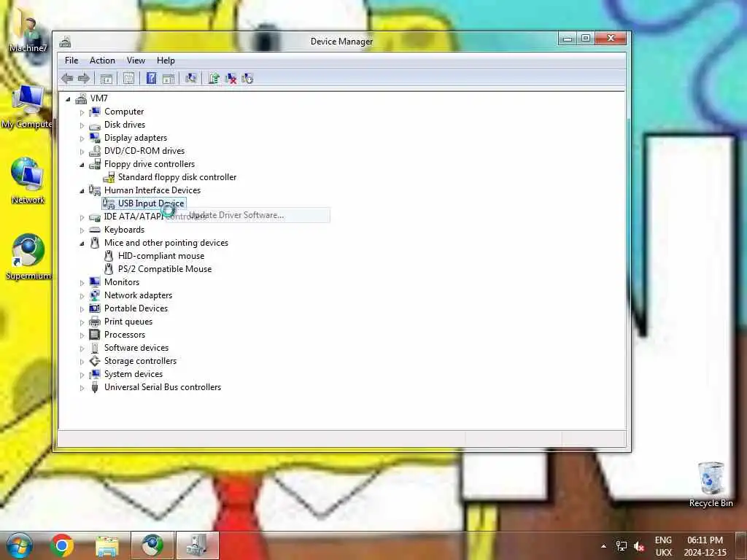The height and width of the screenshot is (560, 747).
Task: Click the Storage controllers icon
Action: coord(95,361)
